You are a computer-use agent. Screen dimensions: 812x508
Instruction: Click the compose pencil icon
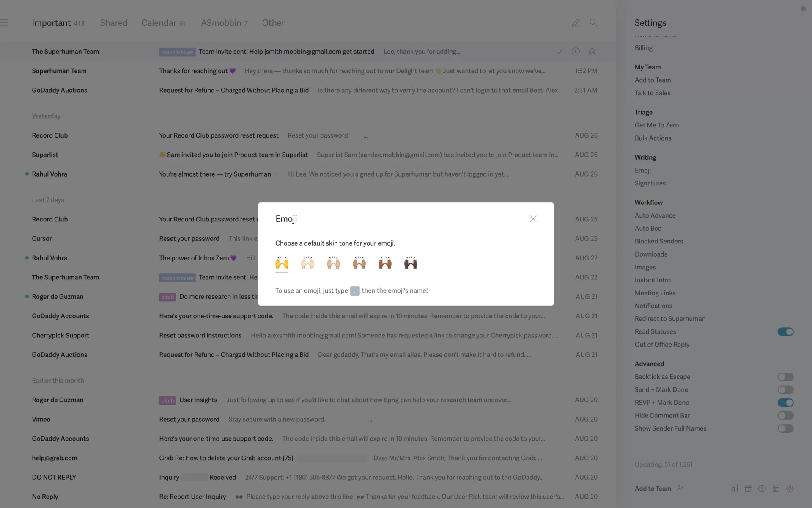coord(576,23)
